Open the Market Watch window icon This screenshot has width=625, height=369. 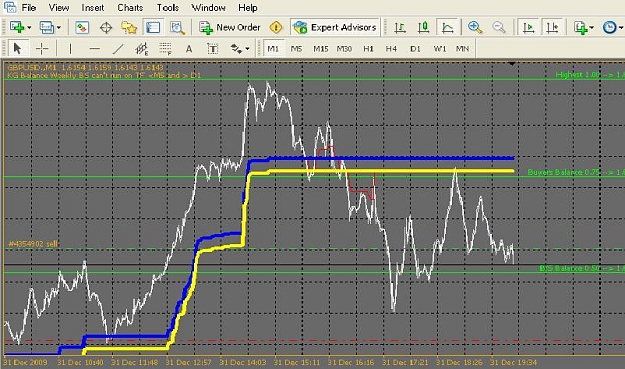(x=82, y=27)
